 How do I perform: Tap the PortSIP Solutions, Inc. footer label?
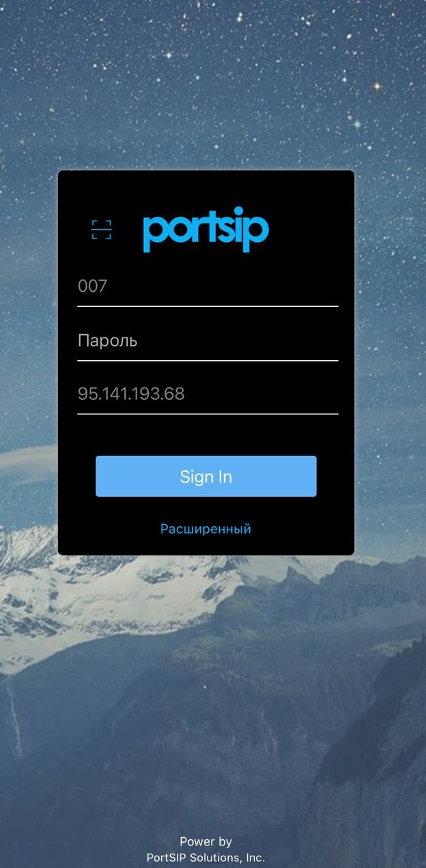pyautogui.click(x=205, y=857)
